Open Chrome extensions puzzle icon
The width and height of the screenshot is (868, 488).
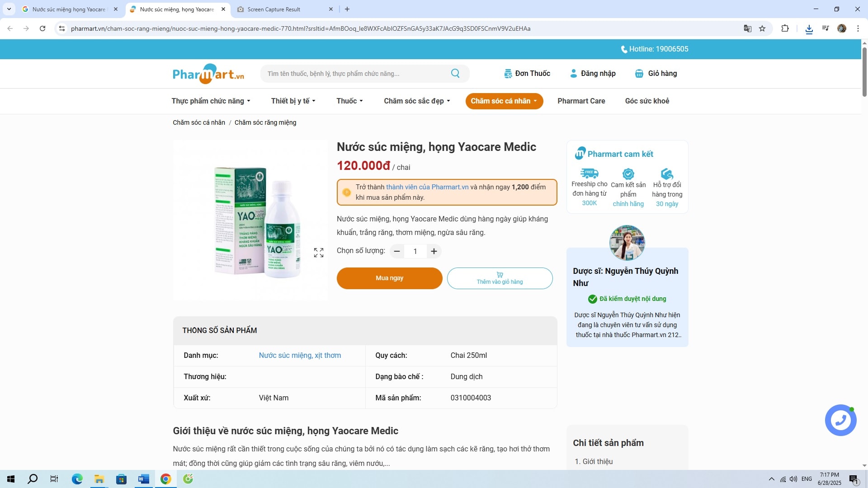point(785,28)
